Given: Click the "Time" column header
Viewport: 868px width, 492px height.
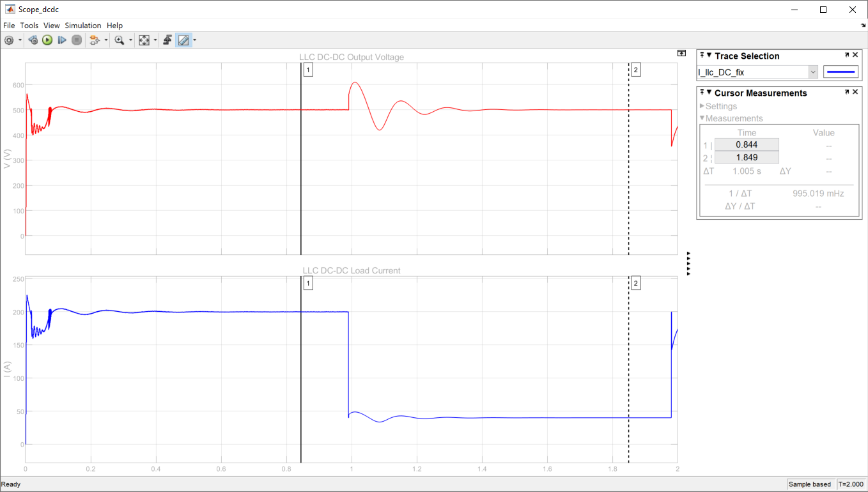Looking at the screenshot, I should click(x=747, y=133).
